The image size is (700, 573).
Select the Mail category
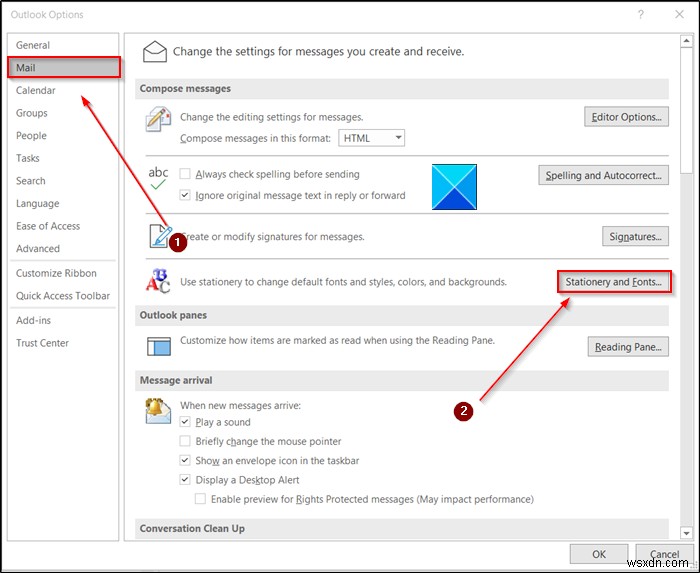(x=64, y=67)
